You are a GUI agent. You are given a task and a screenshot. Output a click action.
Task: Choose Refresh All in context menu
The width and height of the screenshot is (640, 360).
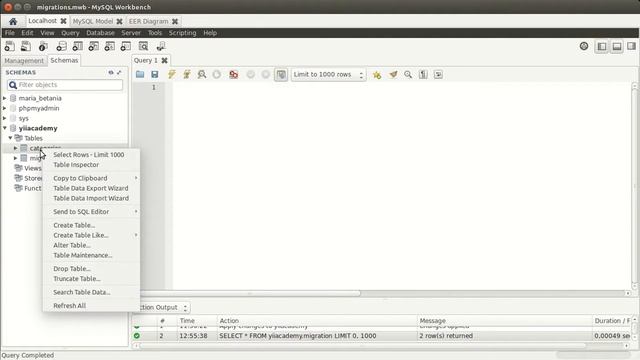click(91, 306)
